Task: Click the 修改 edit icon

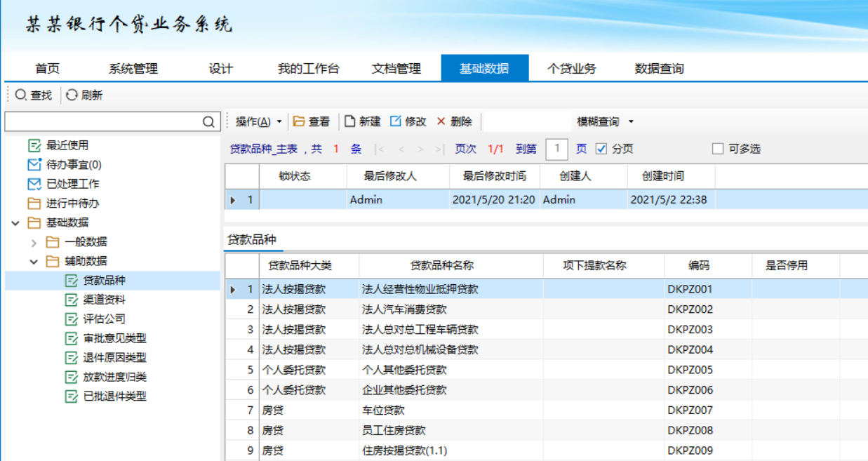Action: click(x=396, y=121)
